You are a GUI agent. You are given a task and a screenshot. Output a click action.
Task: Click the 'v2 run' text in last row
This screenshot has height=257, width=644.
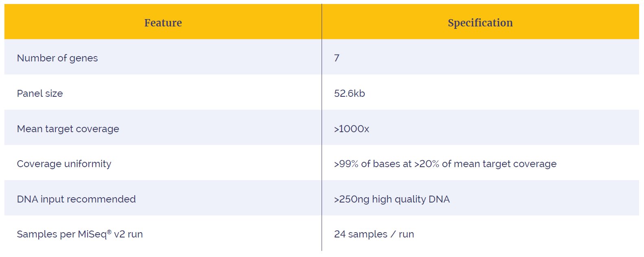[129, 234]
